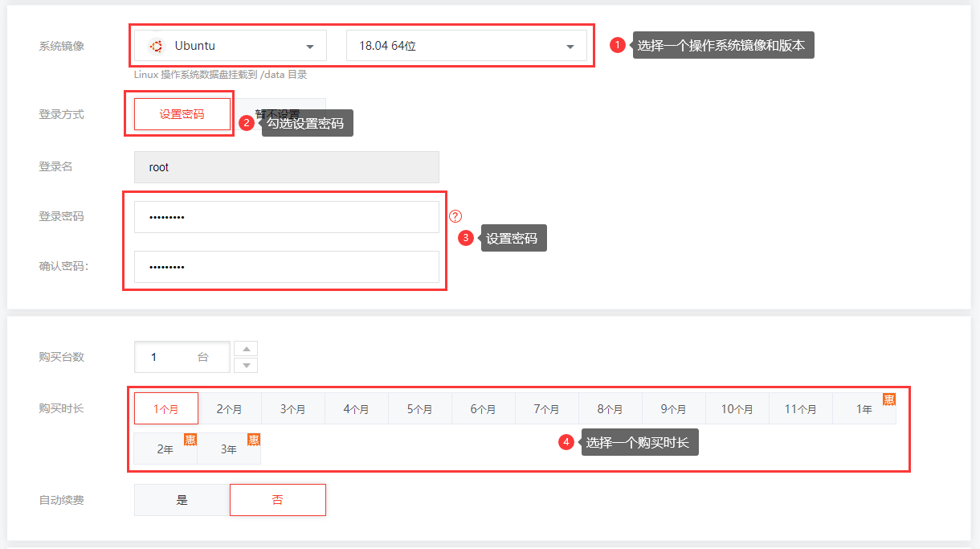Click the discount badge on 1年 option

[x=889, y=399]
